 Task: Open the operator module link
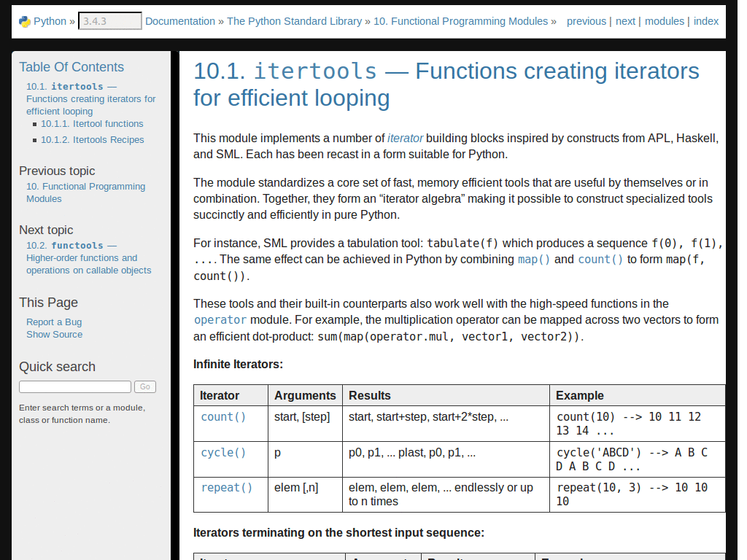click(220, 320)
